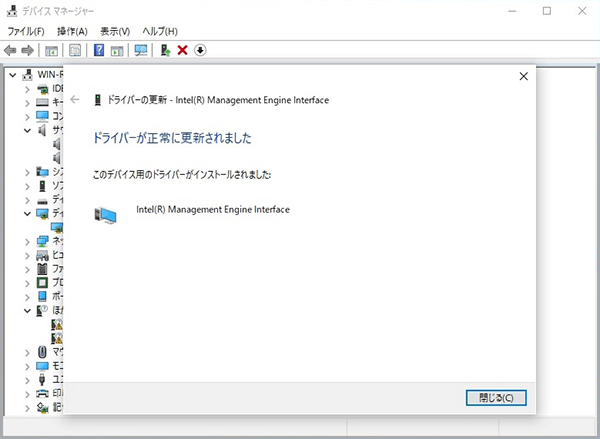Expand the USB controllers (ユニ) category

pos(27,380)
